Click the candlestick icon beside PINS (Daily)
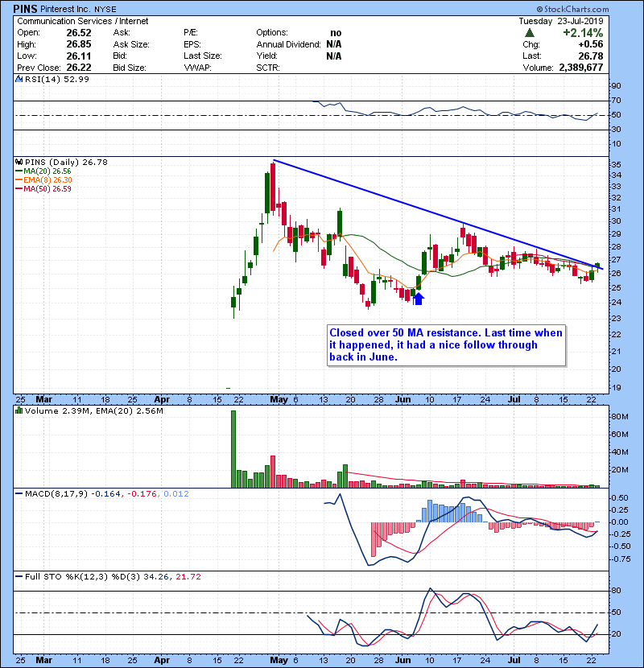 tap(19, 163)
